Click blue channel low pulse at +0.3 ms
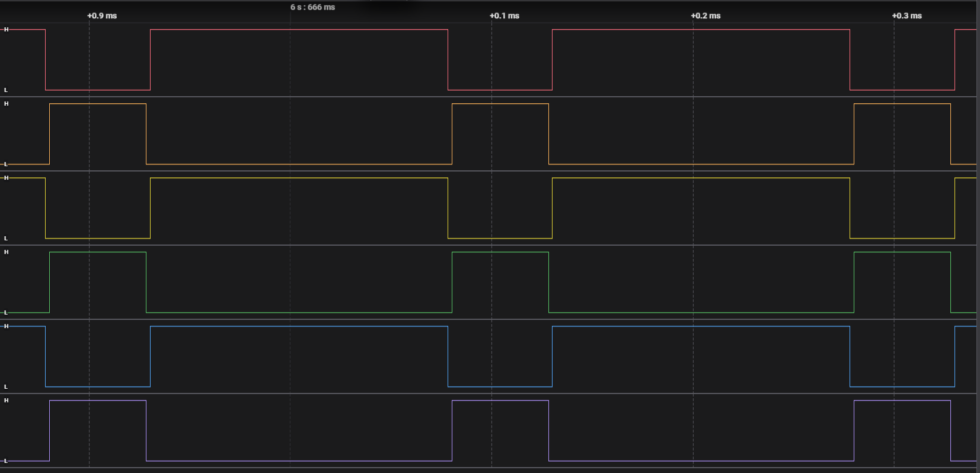Viewport: 980px width, 473px height. tap(902, 357)
